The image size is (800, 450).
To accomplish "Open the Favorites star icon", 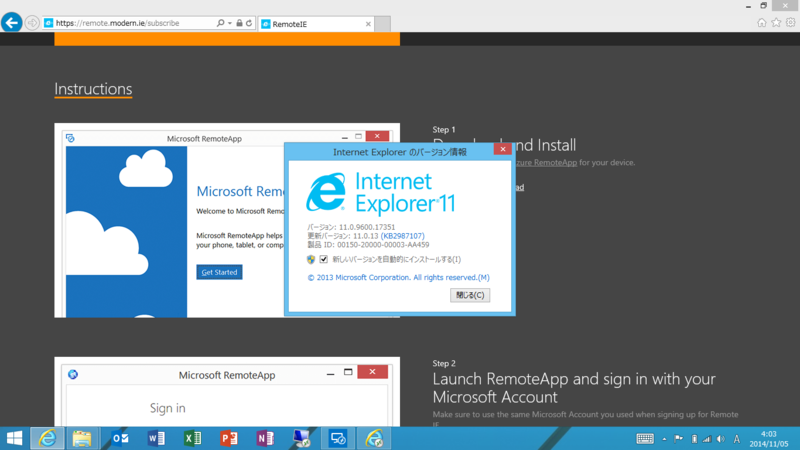I will pyautogui.click(x=776, y=22).
